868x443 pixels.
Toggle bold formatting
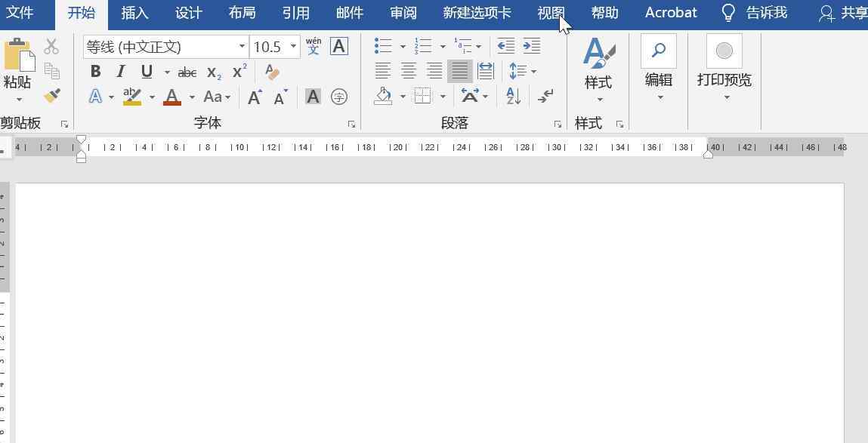click(x=95, y=72)
